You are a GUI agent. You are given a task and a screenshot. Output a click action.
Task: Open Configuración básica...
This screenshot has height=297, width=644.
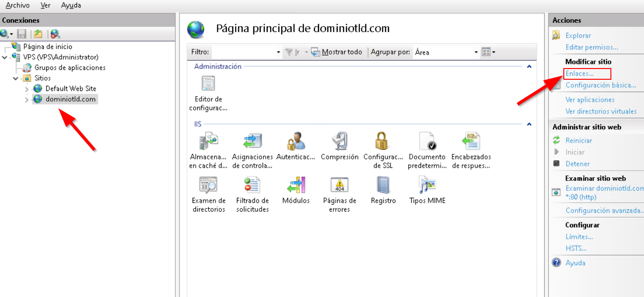pos(601,85)
